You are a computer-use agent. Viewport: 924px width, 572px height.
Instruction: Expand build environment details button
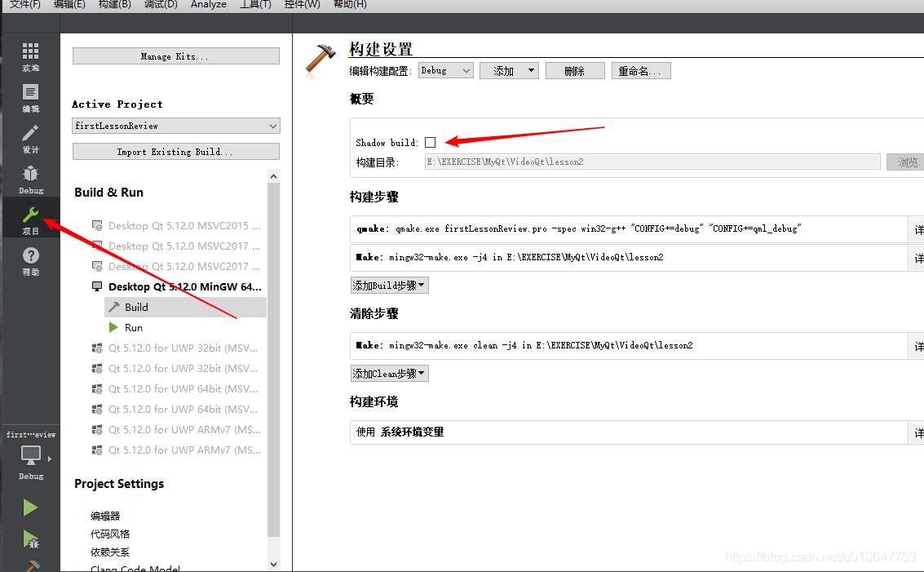[x=917, y=432]
